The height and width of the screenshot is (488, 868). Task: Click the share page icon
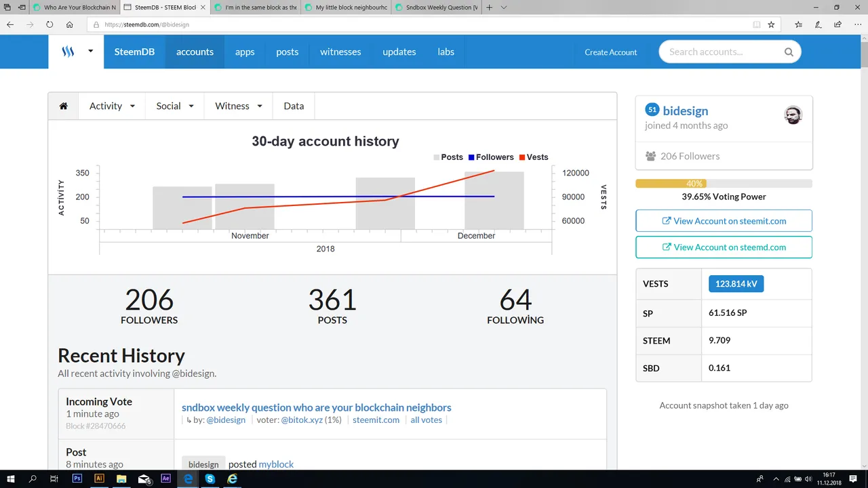[838, 24]
